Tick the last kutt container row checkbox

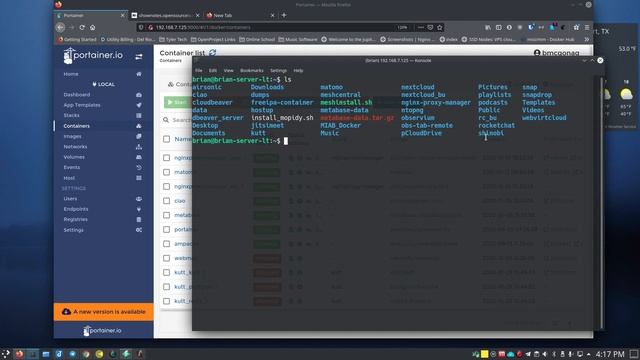[x=167, y=301]
